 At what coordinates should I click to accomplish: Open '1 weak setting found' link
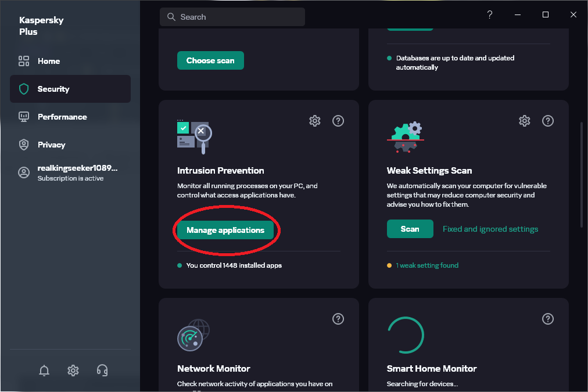427,265
